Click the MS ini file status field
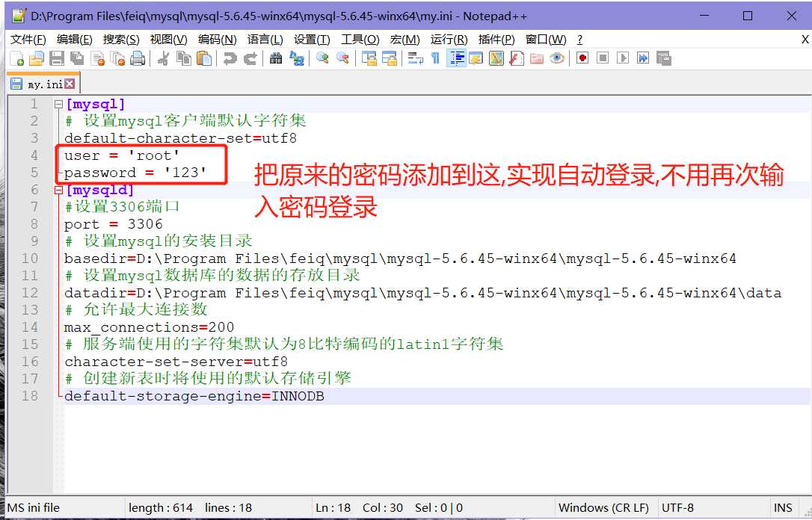 [64, 508]
